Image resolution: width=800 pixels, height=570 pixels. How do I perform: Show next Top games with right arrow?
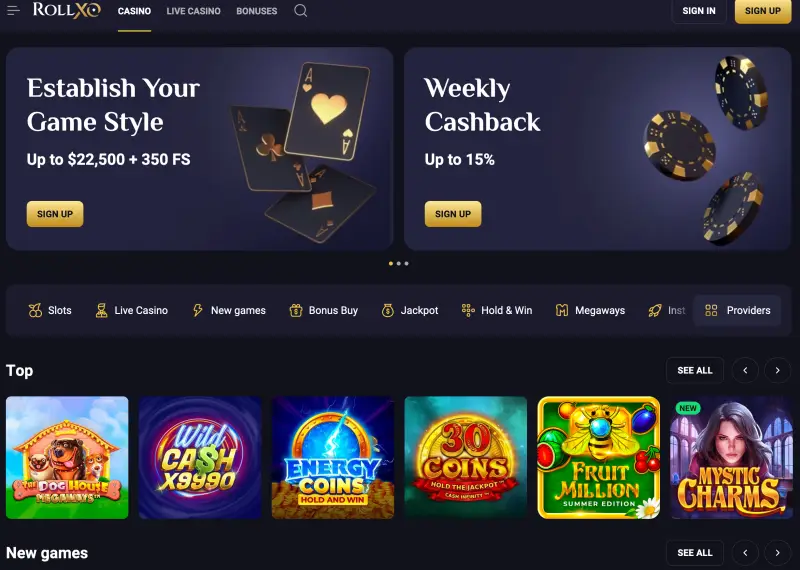777,370
